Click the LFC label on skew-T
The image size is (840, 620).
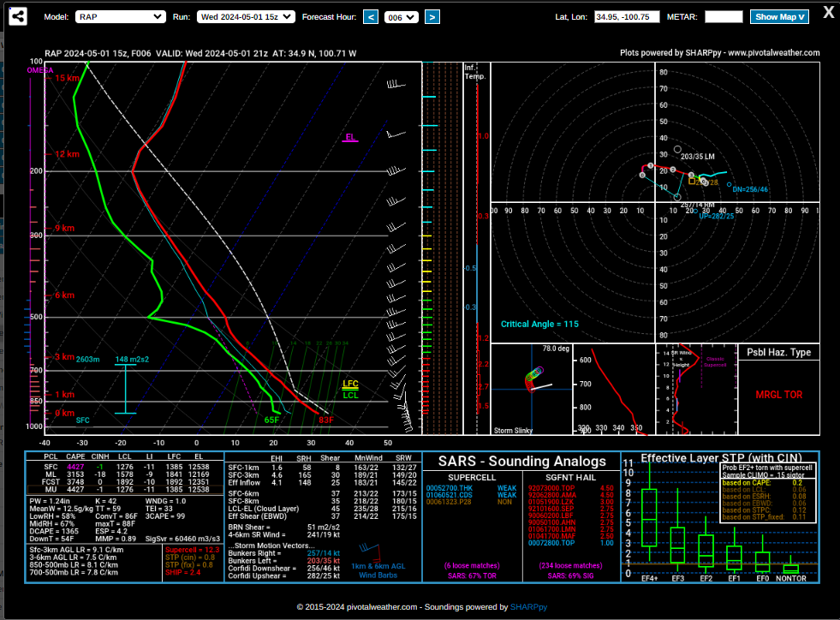[350, 384]
